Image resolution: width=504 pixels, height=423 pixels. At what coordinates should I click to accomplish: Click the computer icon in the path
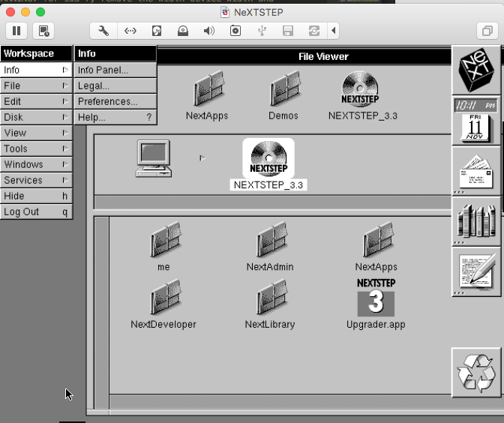[154, 158]
